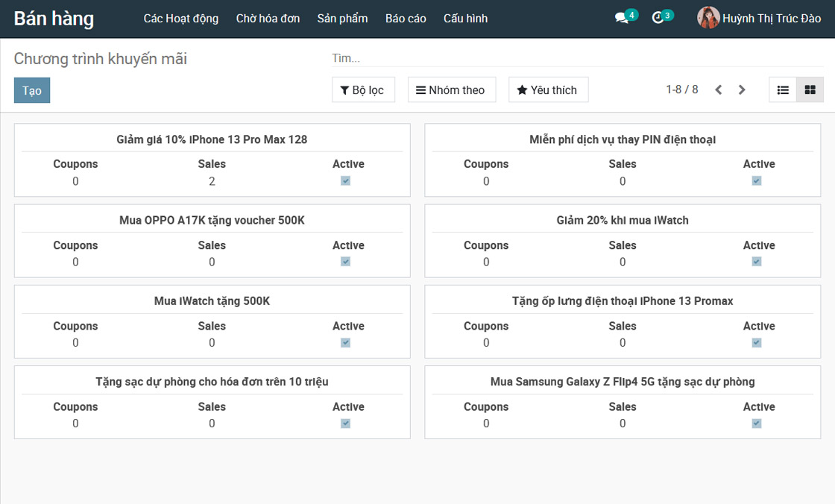Open Mua OPPO A17K tặng voucher 500K program
Screen dimensions: 835x504
point(212,221)
